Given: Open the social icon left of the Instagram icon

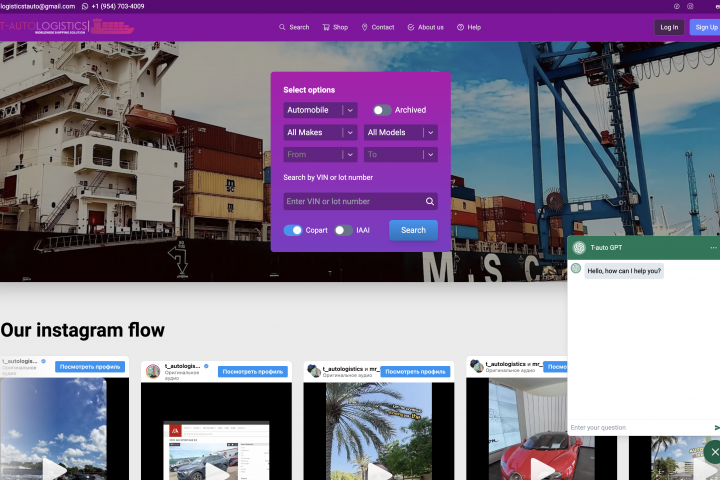Looking at the screenshot, I should click(x=676, y=6).
